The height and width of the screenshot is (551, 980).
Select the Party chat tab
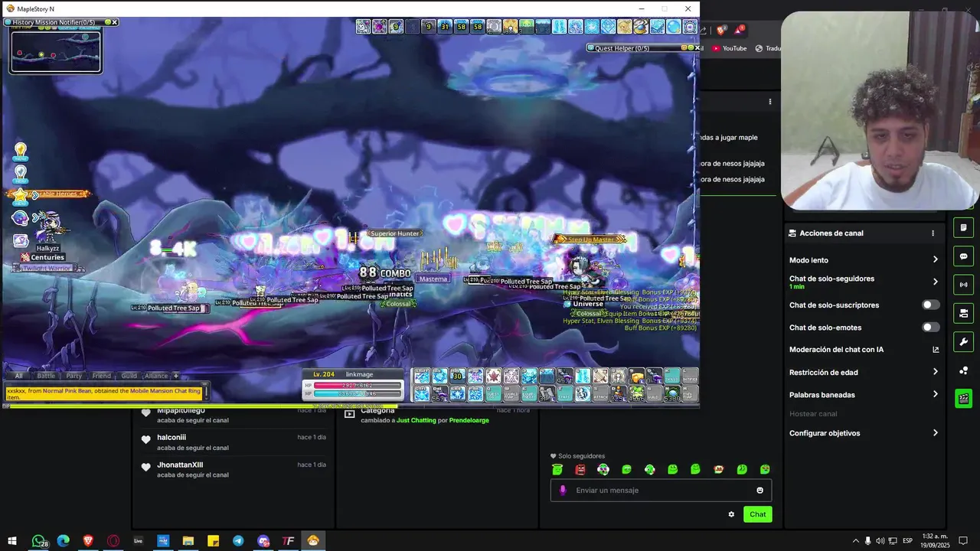[x=73, y=376]
